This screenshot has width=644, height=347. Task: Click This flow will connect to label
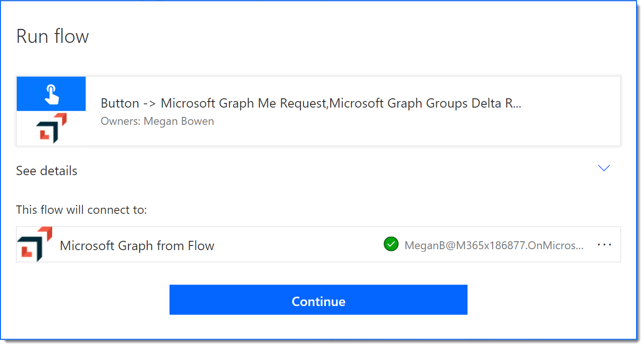(x=81, y=210)
